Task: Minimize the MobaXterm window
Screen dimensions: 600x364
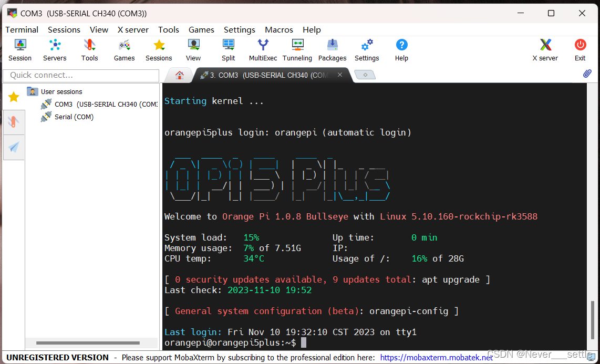Action: point(520,13)
